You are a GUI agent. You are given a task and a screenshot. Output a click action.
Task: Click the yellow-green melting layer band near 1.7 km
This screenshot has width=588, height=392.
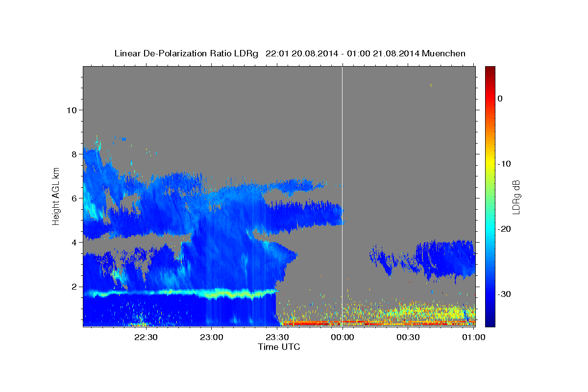180,293
